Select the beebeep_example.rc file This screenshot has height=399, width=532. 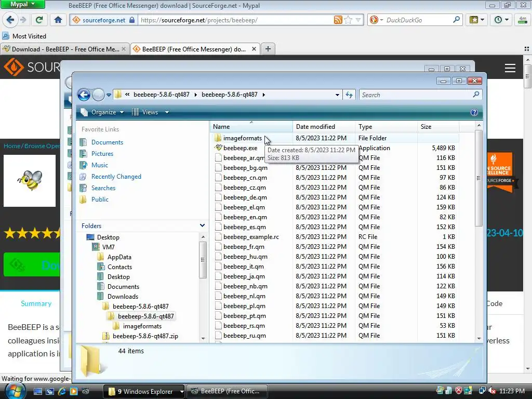pos(251,237)
